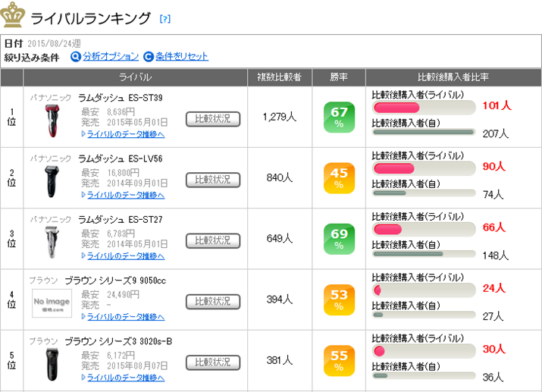Image resolution: width=542 pixels, height=392 pixels.
Task: Click the No Image placeholder for ブラウン 9050cc
Action: coord(52,303)
